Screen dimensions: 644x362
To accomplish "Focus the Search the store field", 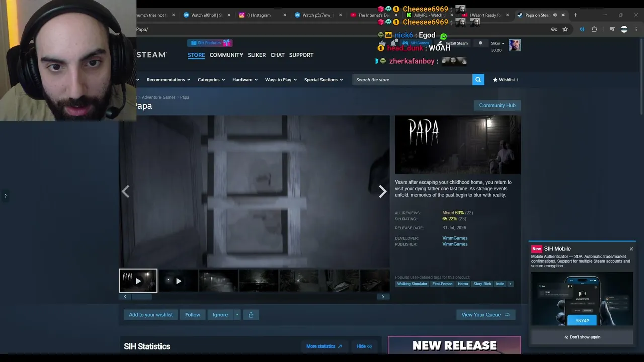I will pos(412,80).
